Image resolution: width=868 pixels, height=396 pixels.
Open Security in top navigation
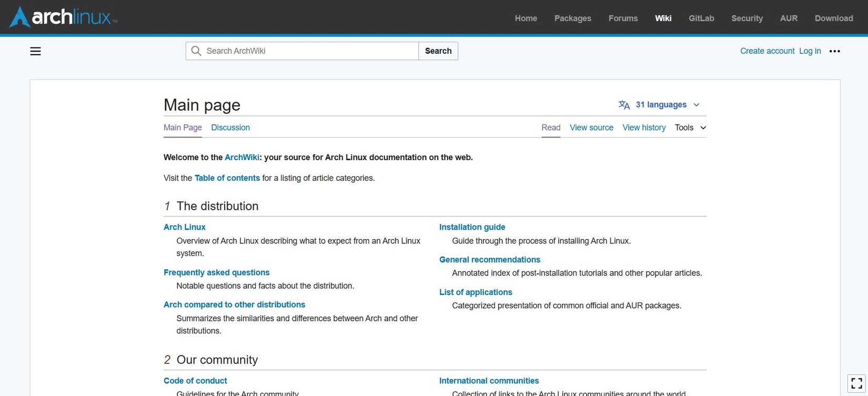coord(747,18)
